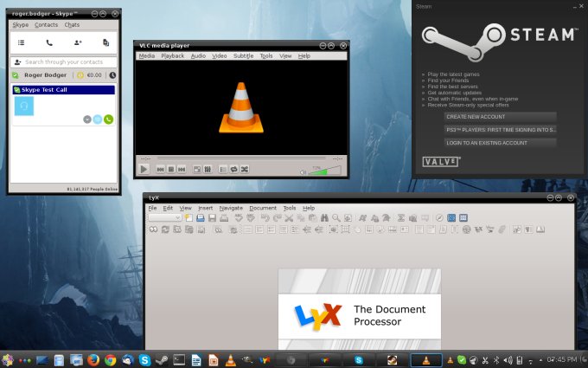Image resolution: width=588 pixels, height=368 pixels.
Task: Click Skype Test Call avatar thumbnail
Action: tap(24, 106)
